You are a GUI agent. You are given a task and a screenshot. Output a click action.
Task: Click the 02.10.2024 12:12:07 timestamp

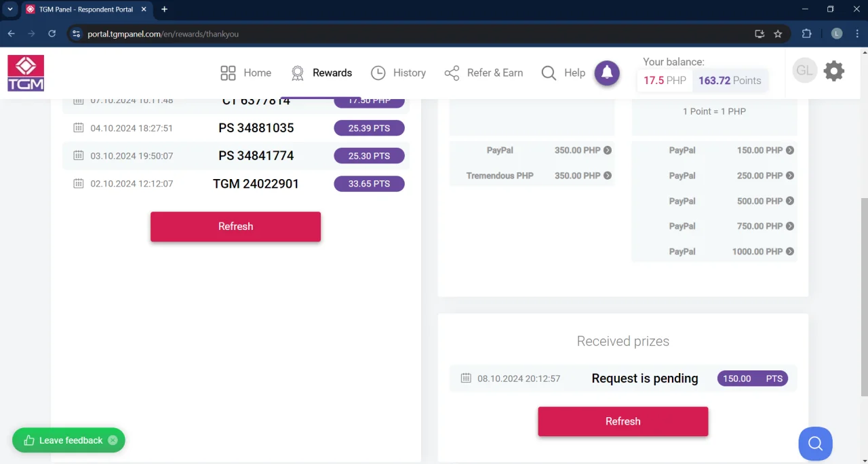tap(132, 184)
